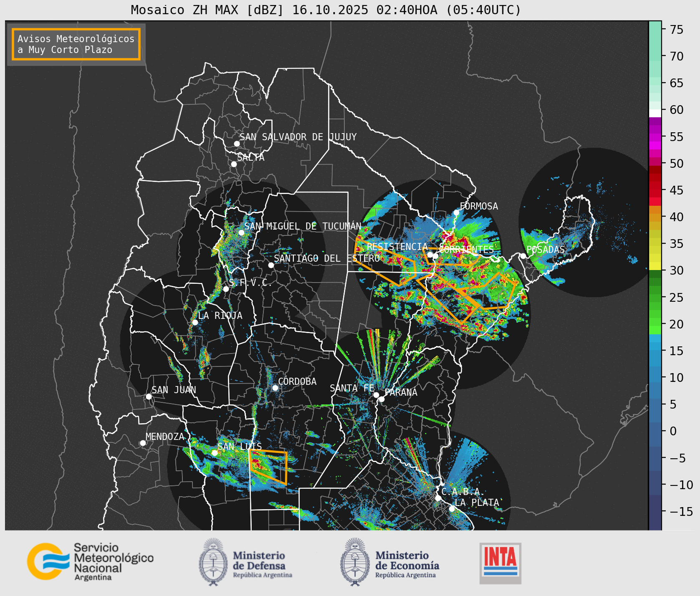This screenshot has width=700, height=596.
Task: Click the C.A.B.A. city marker dot
Action: click(x=438, y=498)
